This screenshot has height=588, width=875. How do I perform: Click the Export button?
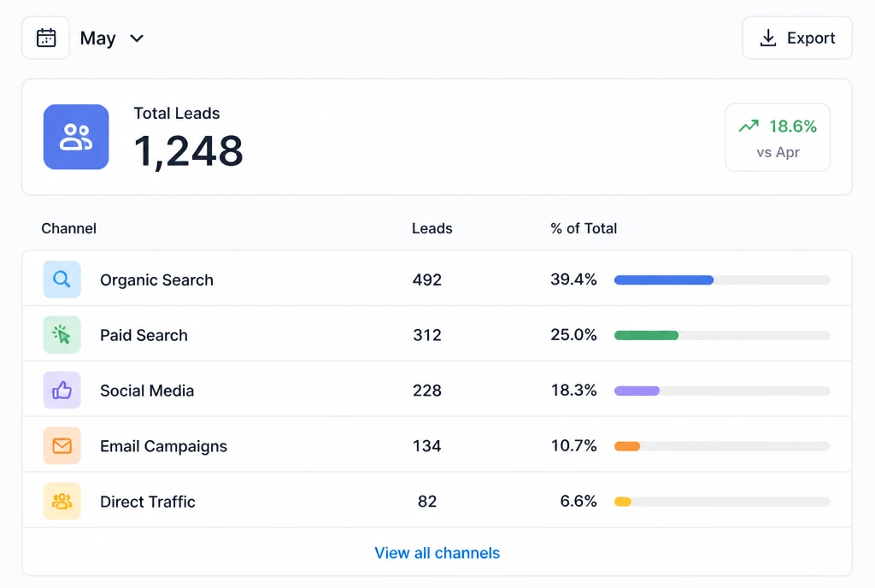pyautogui.click(x=797, y=38)
